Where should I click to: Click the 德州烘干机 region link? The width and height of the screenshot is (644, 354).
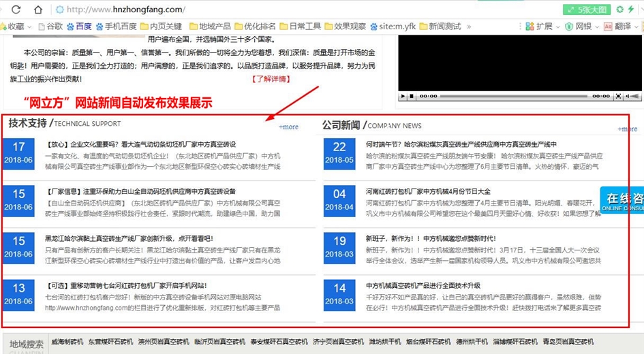click(472, 342)
